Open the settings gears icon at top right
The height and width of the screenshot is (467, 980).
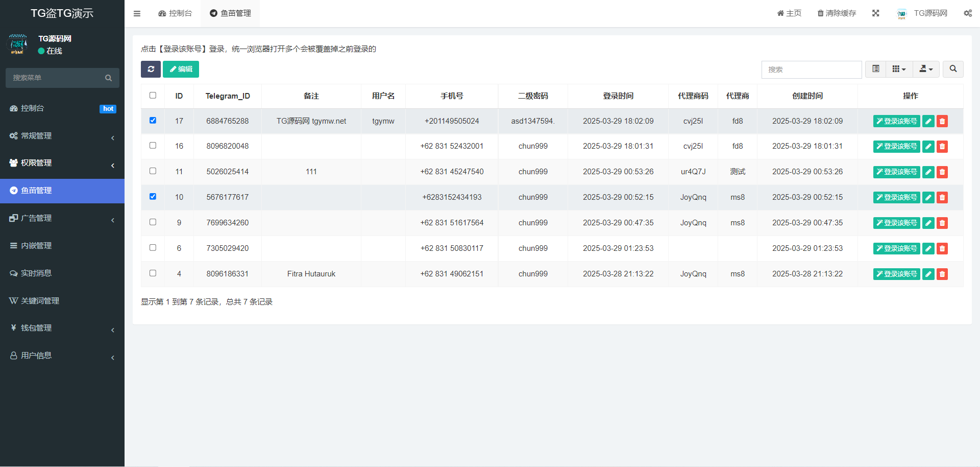(x=967, y=13)
